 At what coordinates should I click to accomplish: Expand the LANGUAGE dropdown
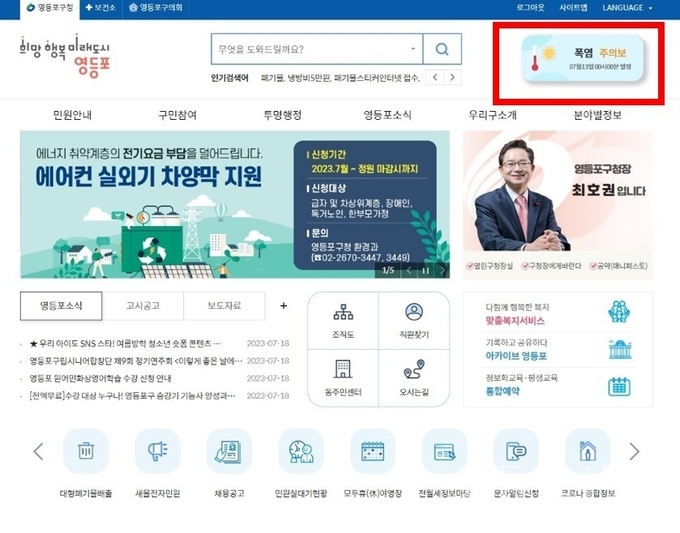[x=627, y=7]
